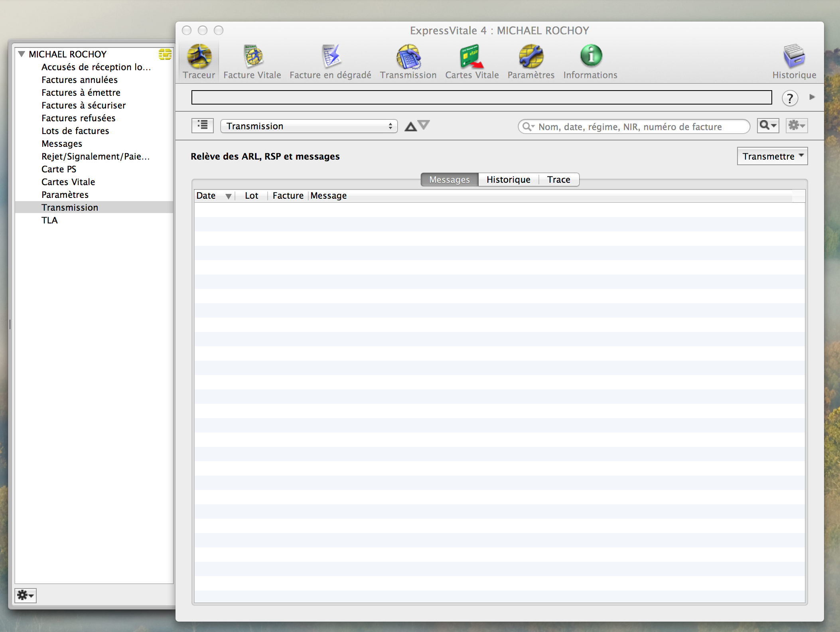Select Accusés de réception in sidebar
The width and height of the screenshot is (840, 632).
(96, 67)
